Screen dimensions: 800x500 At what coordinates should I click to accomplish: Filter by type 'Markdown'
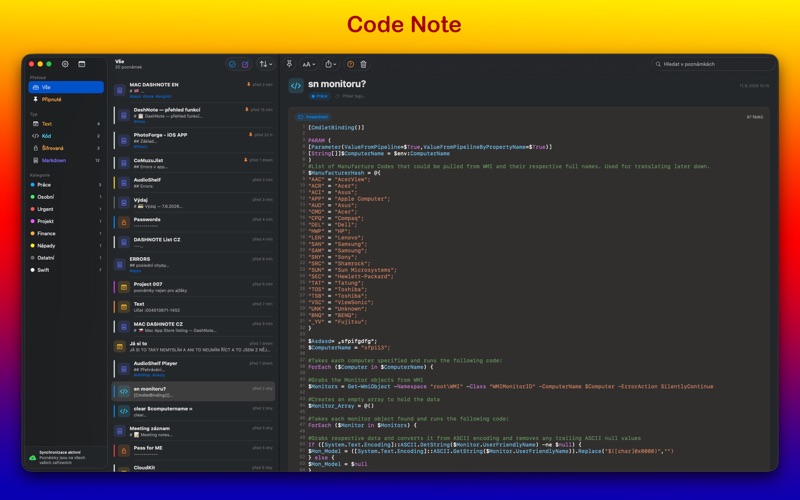(x=66, y=161)
